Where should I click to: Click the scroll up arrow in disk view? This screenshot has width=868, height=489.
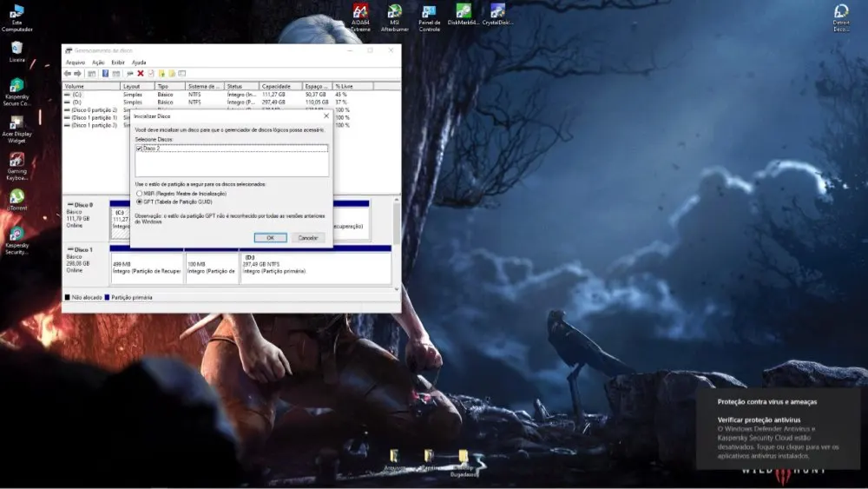pyautogui.click(x=397, y=200)
